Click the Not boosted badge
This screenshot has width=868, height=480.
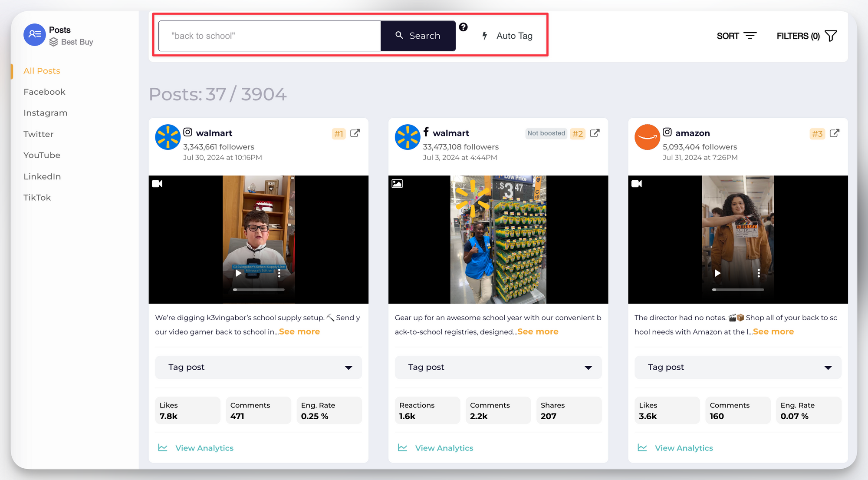point(546,133)
